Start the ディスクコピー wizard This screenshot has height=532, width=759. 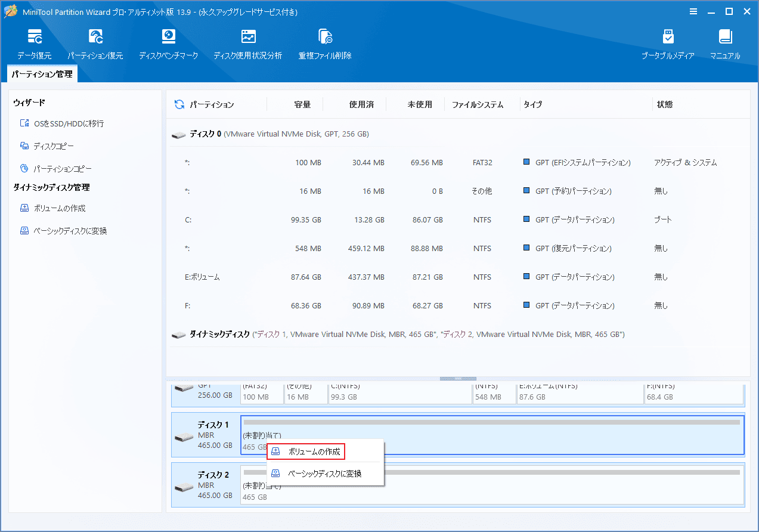[54, 146]
